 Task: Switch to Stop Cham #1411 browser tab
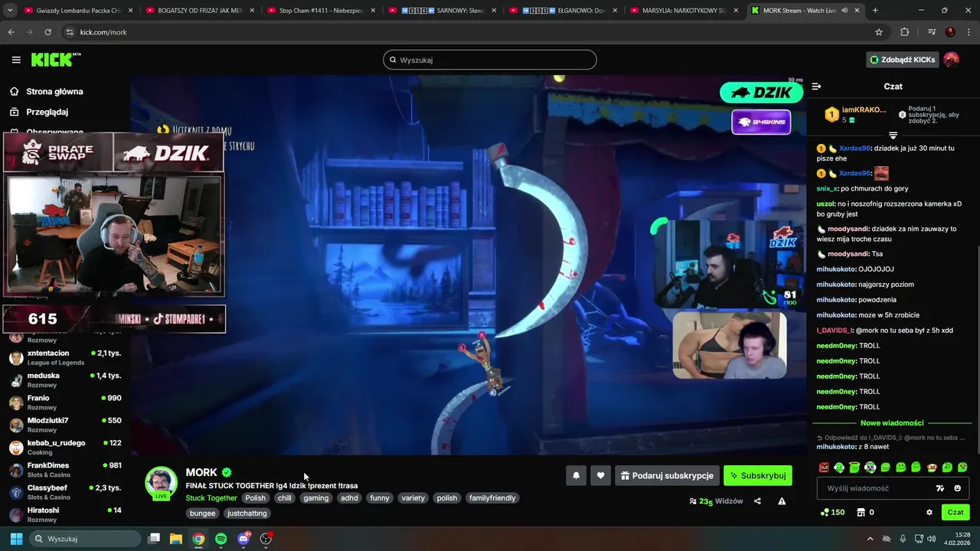coord(320,11)
